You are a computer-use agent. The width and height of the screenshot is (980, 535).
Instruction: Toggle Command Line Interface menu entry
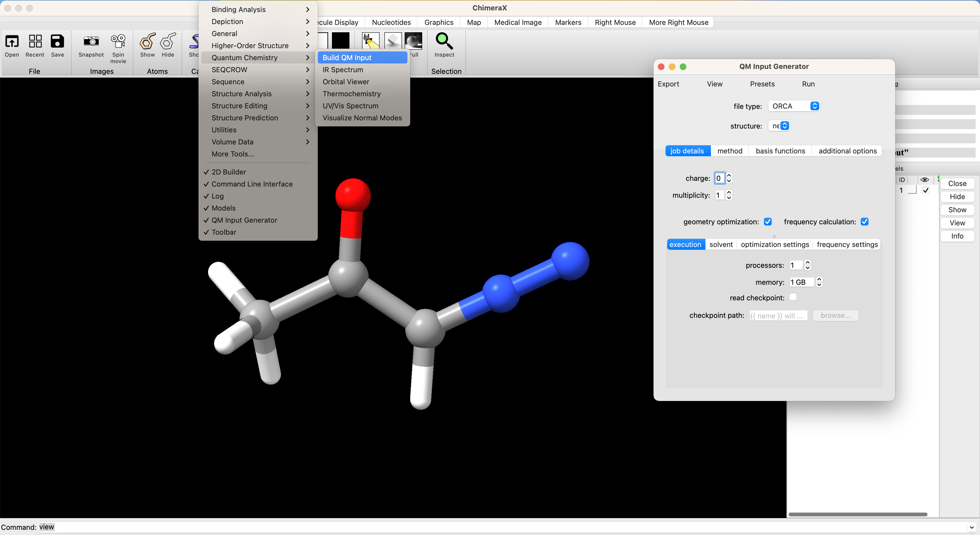pos(258,184)
